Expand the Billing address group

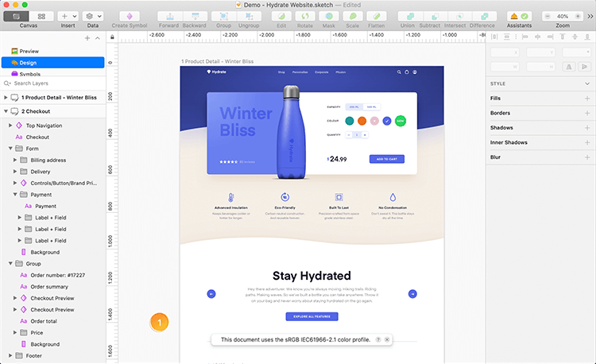[15, 160]
